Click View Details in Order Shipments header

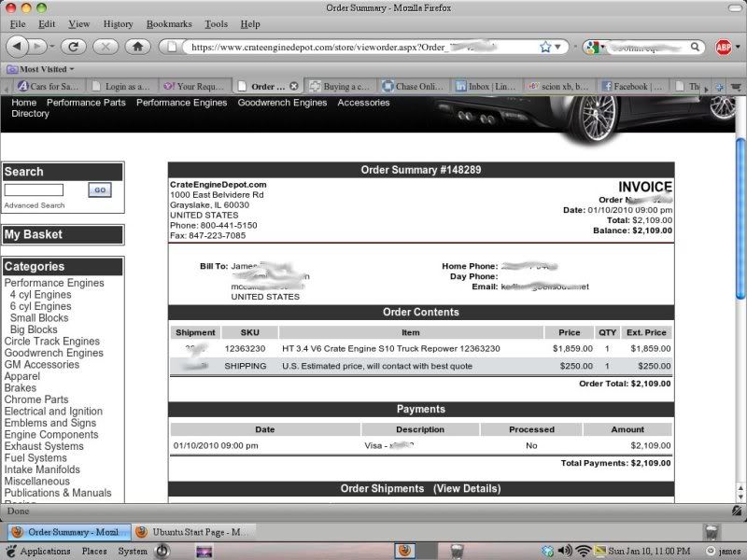467,488
